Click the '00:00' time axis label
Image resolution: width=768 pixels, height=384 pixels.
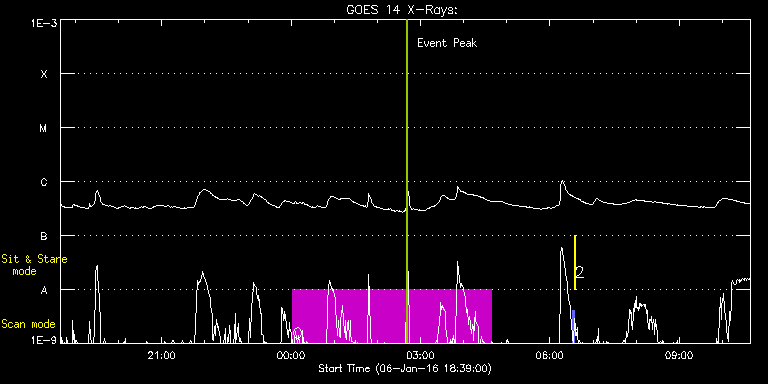tap(292, 356)
